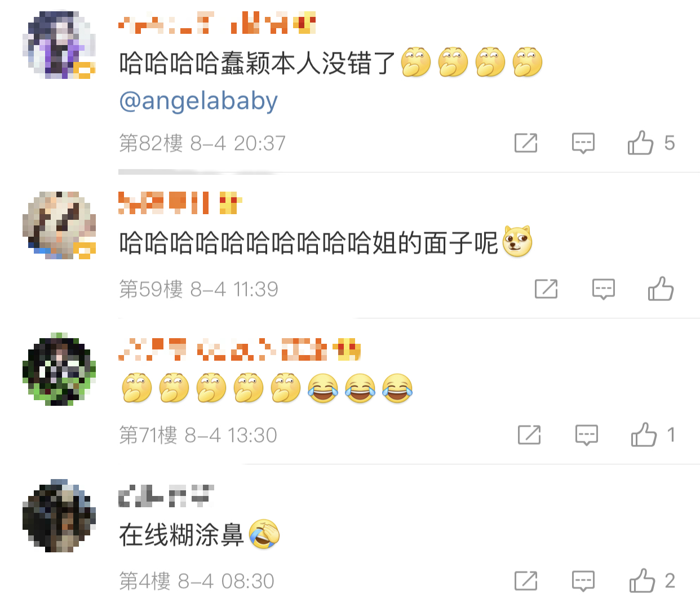Reply to the 第59樓 comment
The width and height of the screenshot is (700, 607).
click(604, 289)
